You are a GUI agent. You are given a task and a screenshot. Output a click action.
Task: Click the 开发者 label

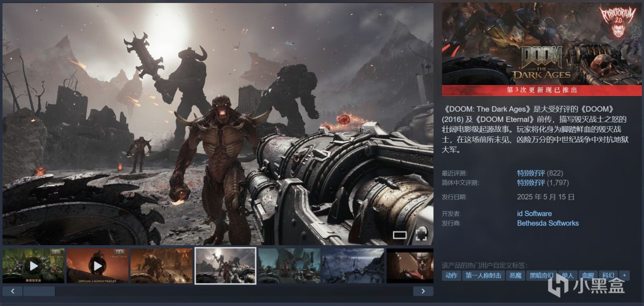451,214
